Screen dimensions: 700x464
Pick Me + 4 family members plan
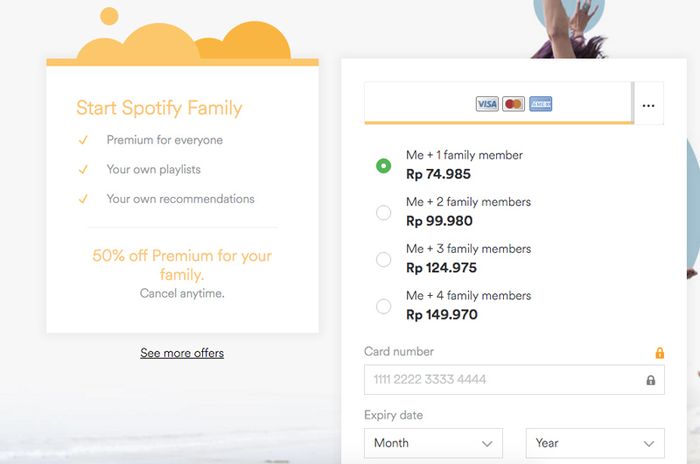click(x=383, y=306)
